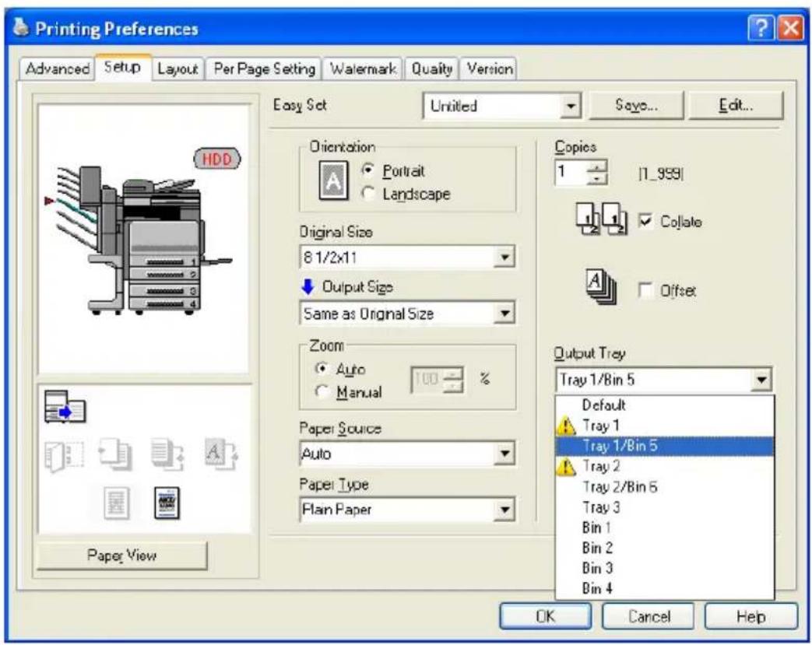Screen dimensions: 812x645
Task: Switch to the Watermark tab
Action: point(363,68)
